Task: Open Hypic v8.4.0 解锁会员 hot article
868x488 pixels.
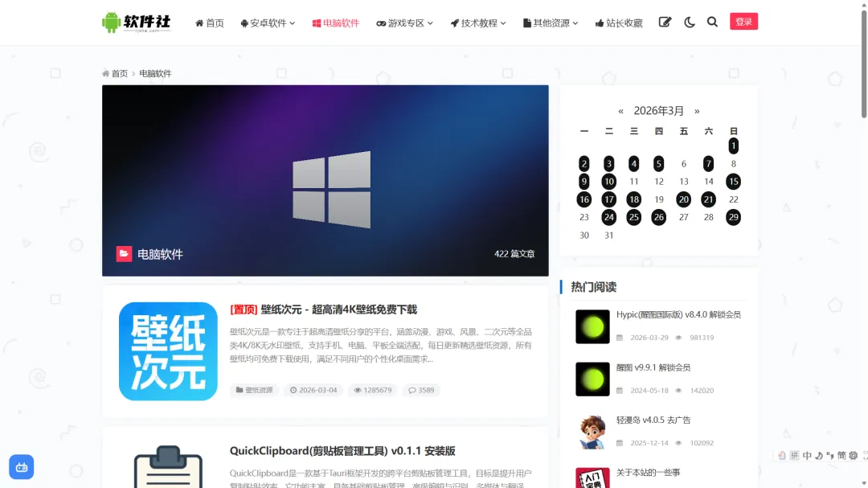Action: click(x=678, y=314)
